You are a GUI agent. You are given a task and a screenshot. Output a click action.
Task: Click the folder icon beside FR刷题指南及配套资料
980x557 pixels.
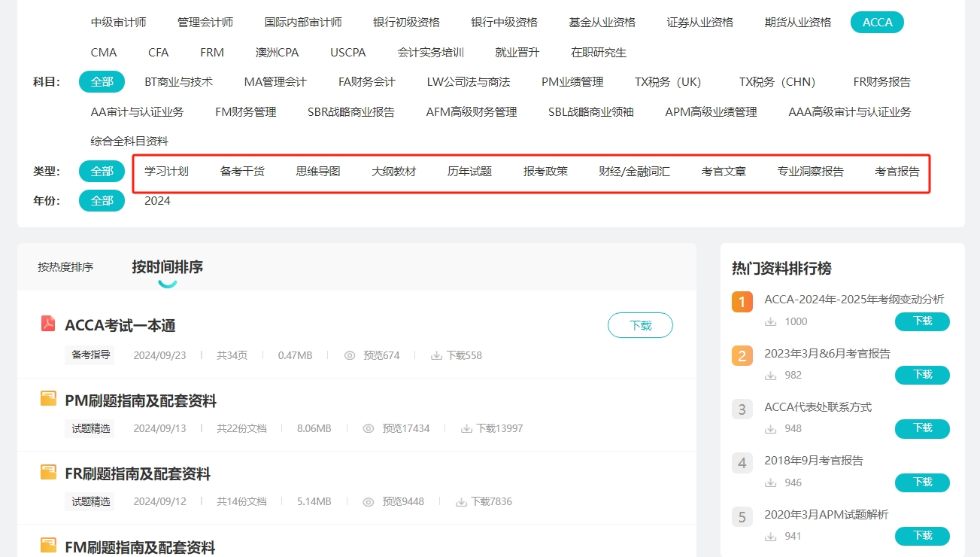(48, 472)
